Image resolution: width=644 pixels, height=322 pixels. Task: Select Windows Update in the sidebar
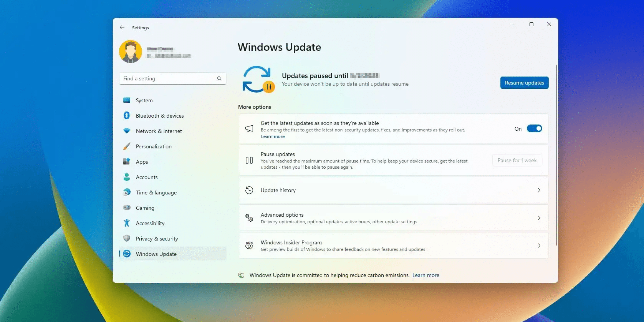click(173, 254)
